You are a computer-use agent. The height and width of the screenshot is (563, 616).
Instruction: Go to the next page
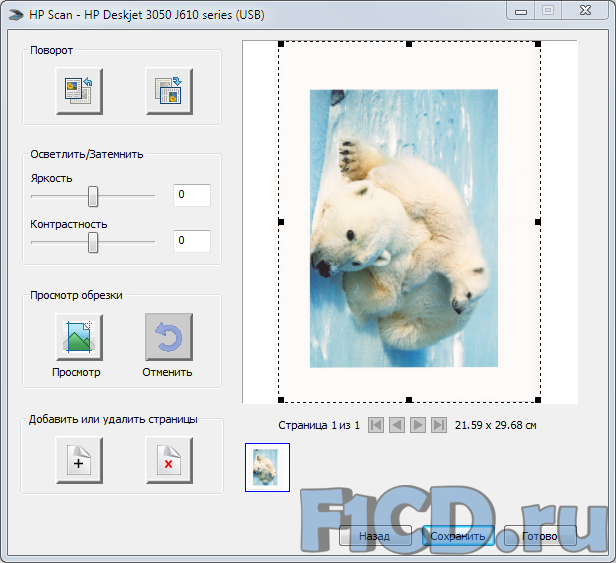tap(418, 425)
